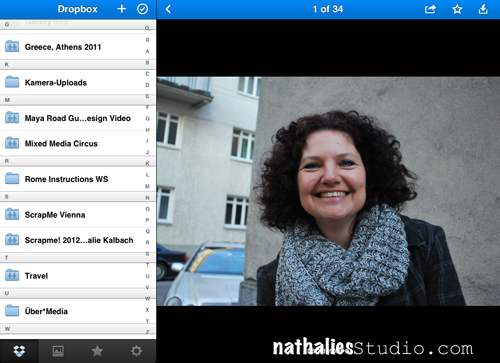Open the Photos tab at bottom
Viewport: 500px width, 363px height.
coord(58,351)
